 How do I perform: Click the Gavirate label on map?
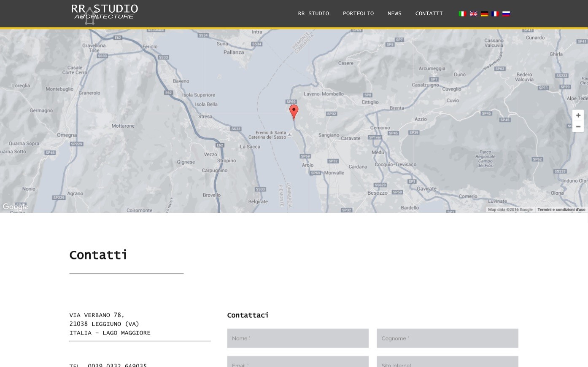426,189
